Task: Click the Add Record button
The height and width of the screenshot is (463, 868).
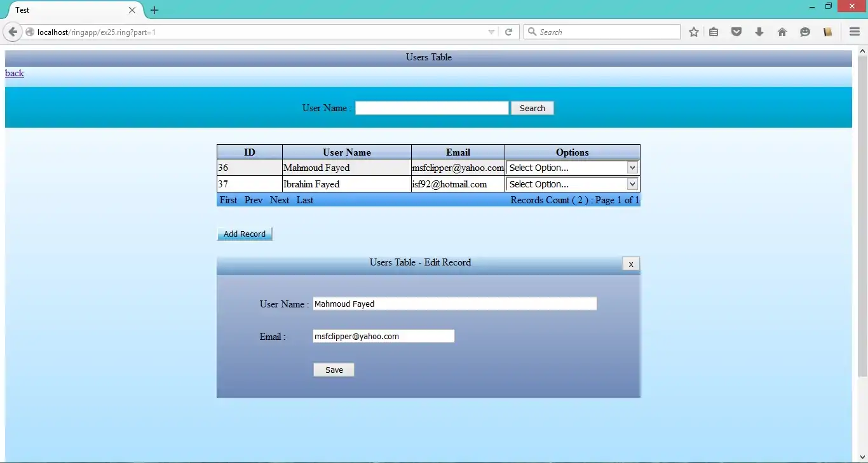Action: point(245,234)
